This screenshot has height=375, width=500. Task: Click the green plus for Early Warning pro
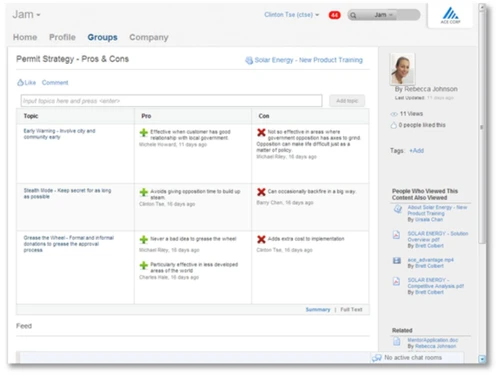coord(144,133)
